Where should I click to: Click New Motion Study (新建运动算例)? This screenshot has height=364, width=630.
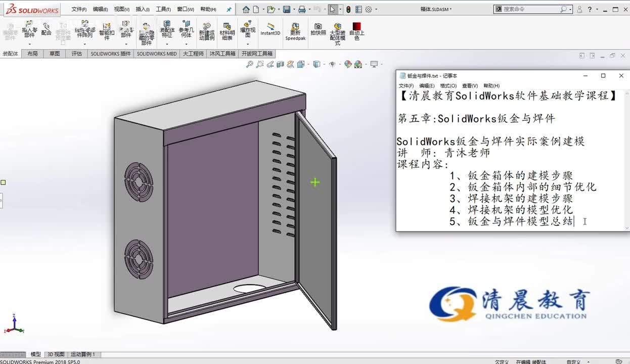206,32
